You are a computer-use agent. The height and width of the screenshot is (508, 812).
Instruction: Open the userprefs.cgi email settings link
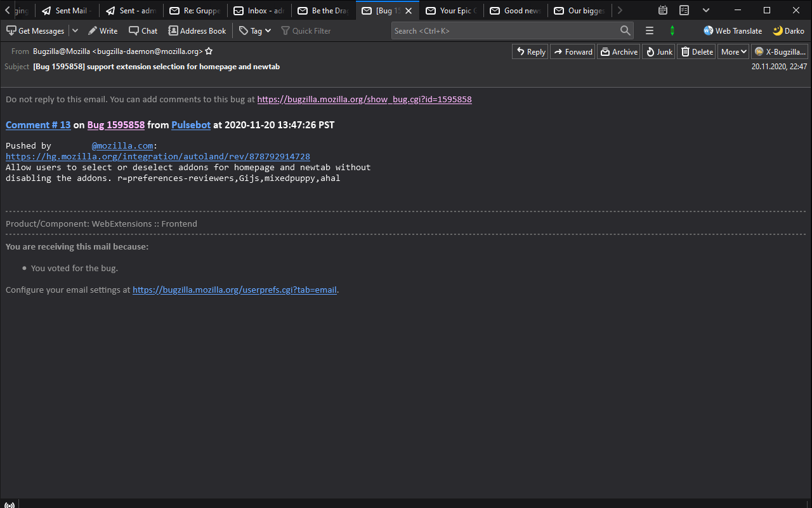[235, 290]
